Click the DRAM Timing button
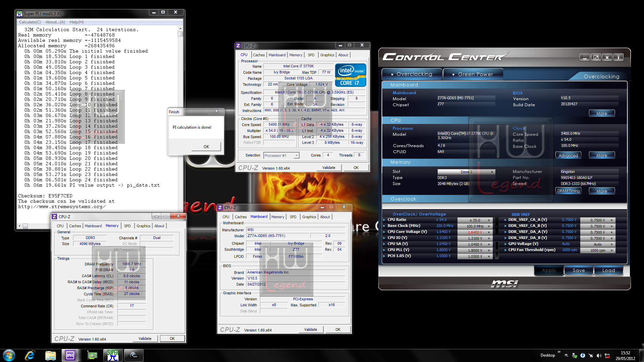Viewport: 644px width, 362px height. 568,191
